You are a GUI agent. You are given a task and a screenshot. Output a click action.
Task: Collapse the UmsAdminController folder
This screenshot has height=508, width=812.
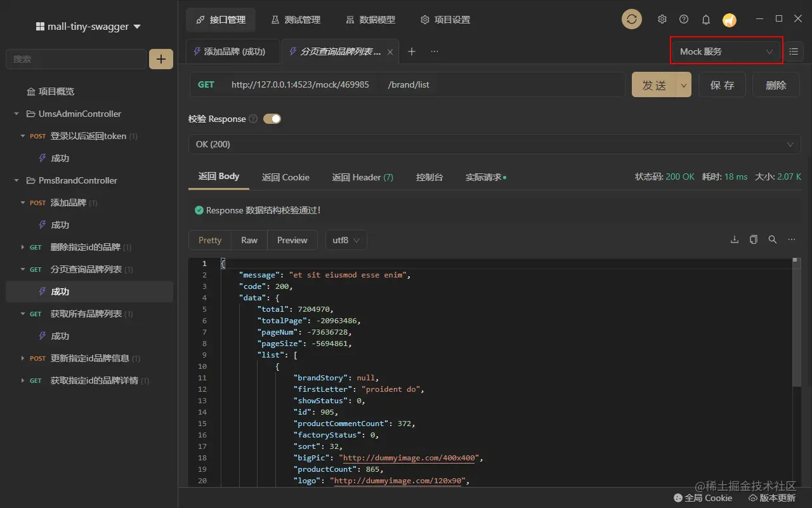click(x=17, y=114)
